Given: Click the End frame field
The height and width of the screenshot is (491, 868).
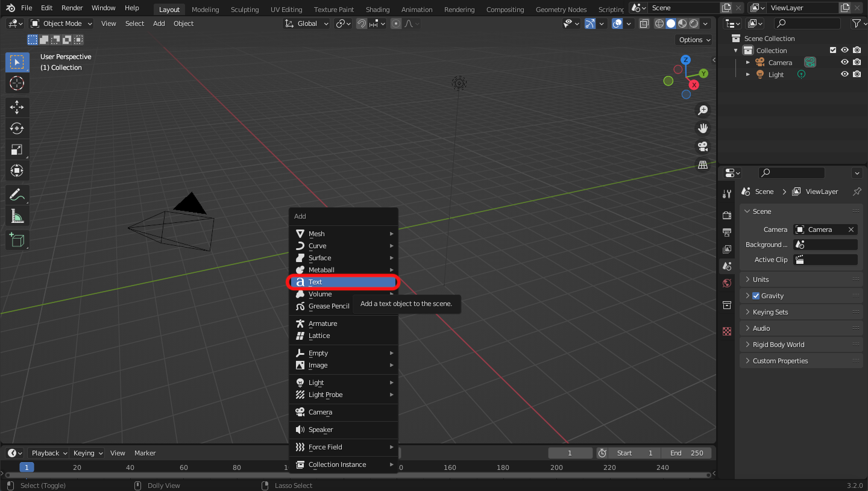Looking at the screenshot, I should [687, 453].
